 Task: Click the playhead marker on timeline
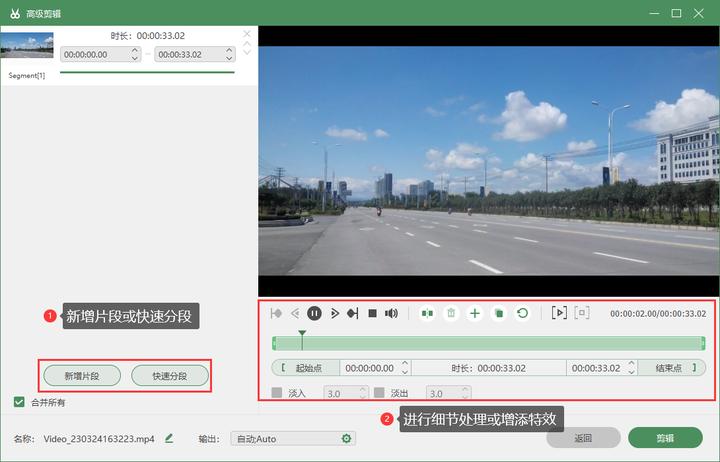click(302, 333)
